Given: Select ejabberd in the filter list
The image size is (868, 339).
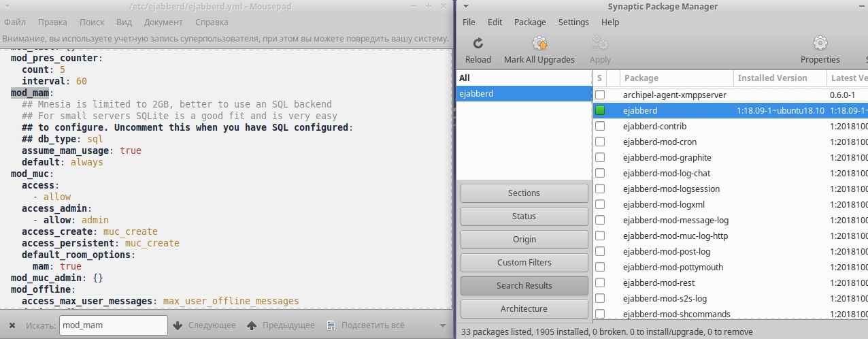Looking at the screenshot, I should (524, 93).
